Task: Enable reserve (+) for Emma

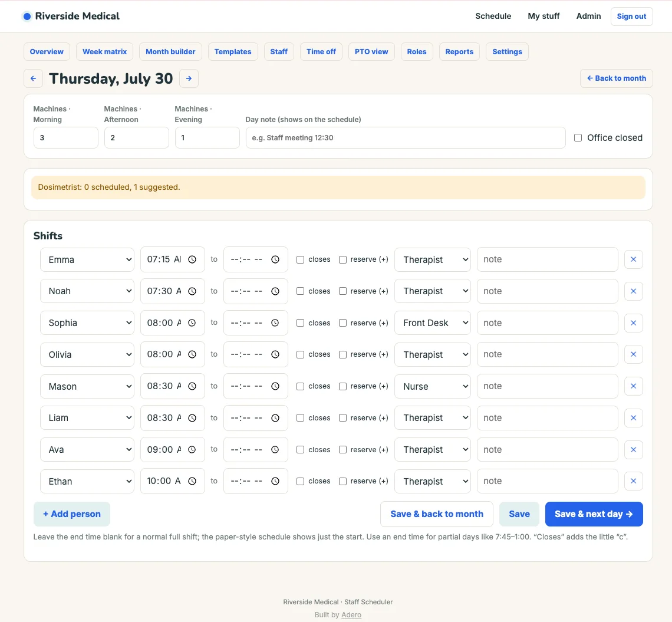Action: pyautogui.click(x=343, y=260)
